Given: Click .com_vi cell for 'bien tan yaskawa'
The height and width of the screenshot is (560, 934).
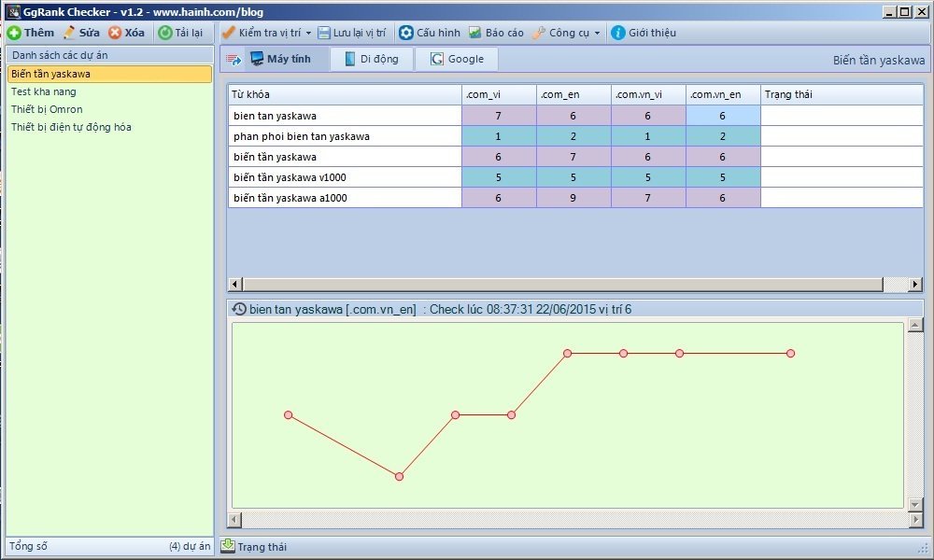Looking at the screenshot, I should click(x=499, y=116).
